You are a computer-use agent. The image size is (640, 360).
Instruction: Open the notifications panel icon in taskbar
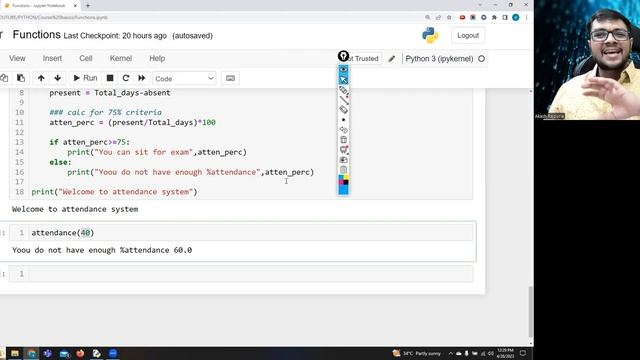[x=523, y=353]
